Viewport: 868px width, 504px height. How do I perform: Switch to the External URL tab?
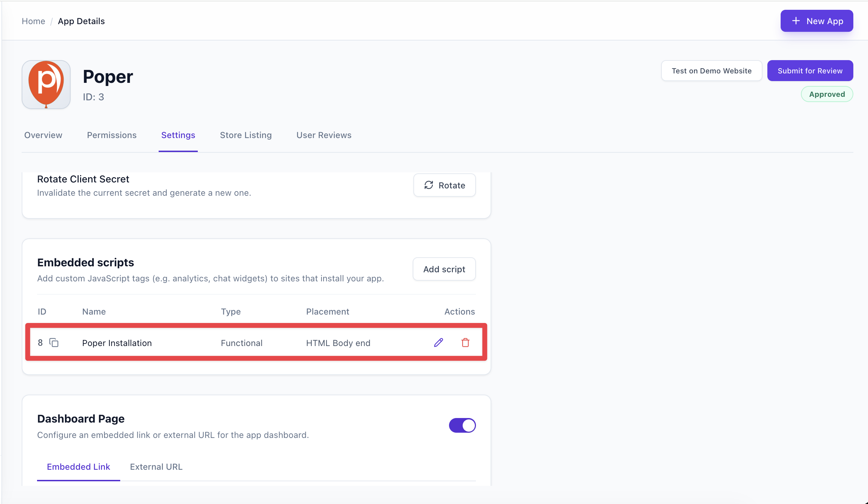[156, 467]
